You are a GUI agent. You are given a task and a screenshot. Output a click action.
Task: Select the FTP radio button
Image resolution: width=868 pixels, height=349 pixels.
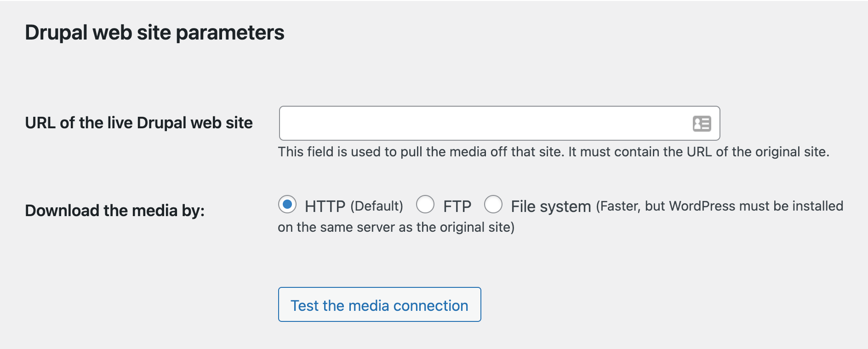pos(425,205)
